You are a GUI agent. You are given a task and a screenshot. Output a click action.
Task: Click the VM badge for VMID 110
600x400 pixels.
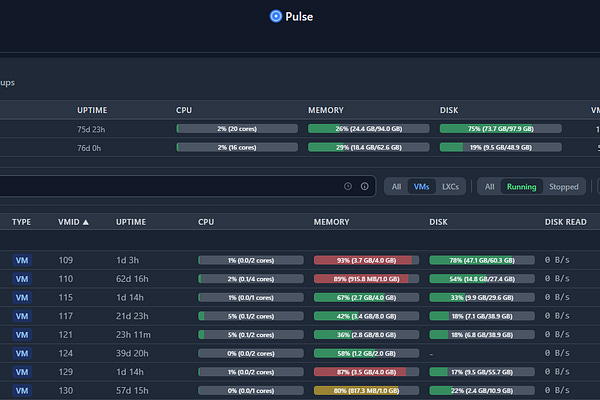coord(22,279)
